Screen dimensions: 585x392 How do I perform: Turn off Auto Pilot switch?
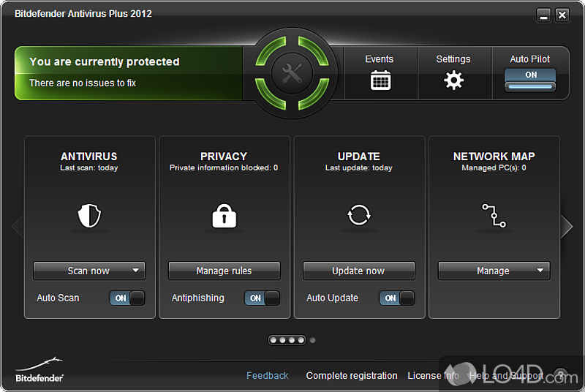pyautogui.click(x=530, y=80)
